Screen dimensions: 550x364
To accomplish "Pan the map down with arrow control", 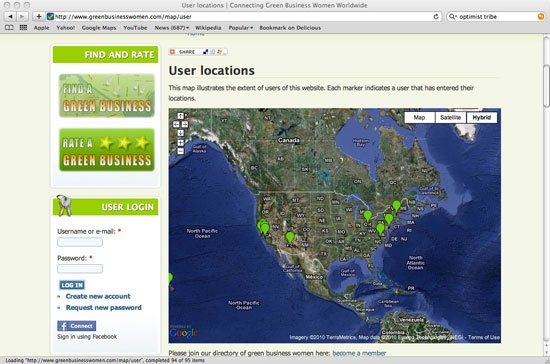I will coord(180,133).
